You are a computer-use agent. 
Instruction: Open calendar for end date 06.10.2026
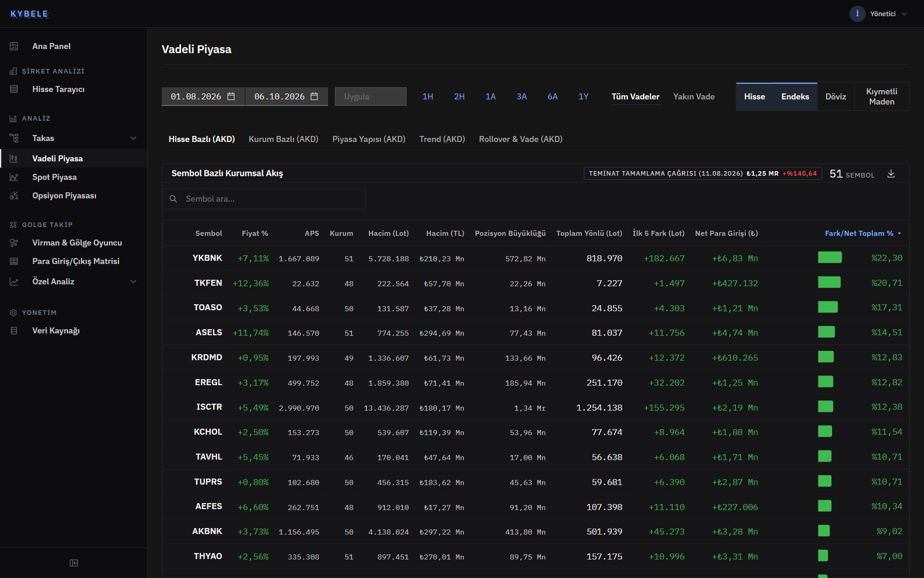click(315, 96)
